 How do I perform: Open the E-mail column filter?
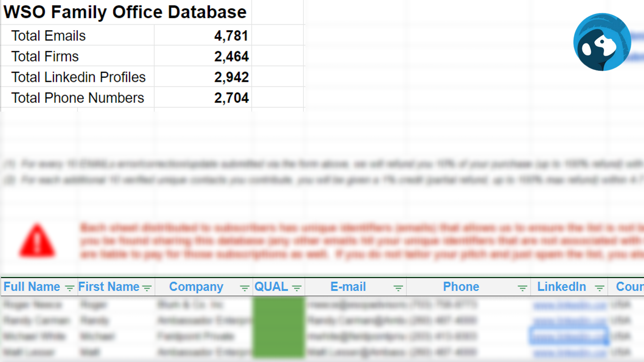pyautogui.click(x=398, y=287)
